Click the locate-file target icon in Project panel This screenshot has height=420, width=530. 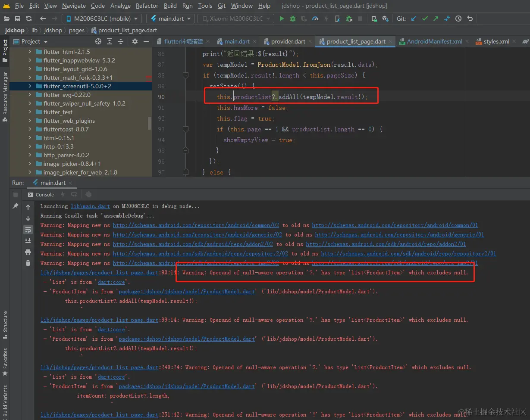point(98,41)
